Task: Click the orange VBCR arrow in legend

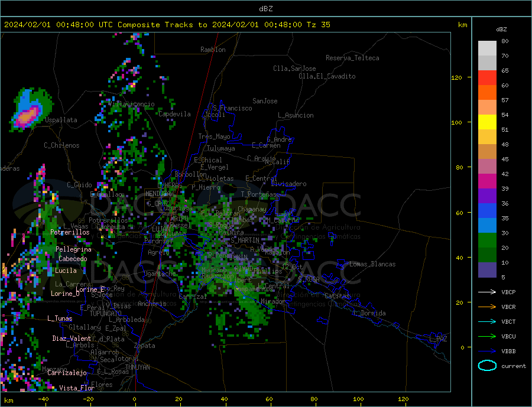Action: pos(487,307)
